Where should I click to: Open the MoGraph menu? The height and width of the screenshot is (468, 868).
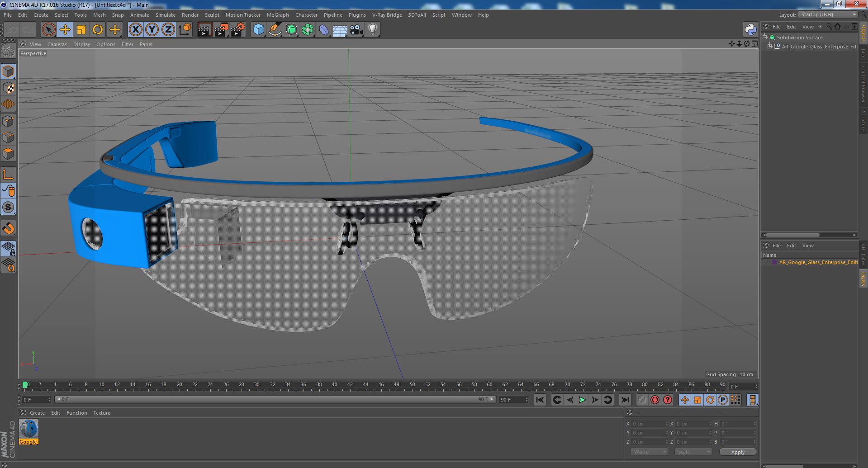[278, 15]
